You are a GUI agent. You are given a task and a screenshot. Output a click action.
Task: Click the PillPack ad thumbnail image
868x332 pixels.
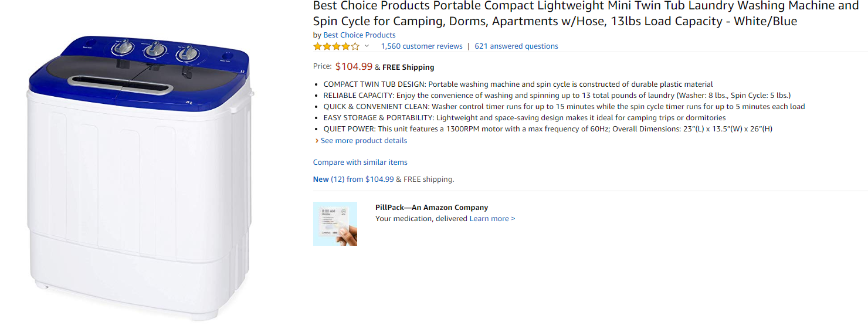[x=335, y=223]
